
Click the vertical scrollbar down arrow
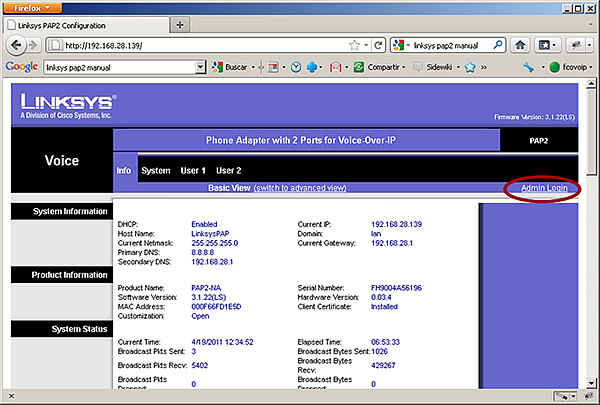[591, 383]
